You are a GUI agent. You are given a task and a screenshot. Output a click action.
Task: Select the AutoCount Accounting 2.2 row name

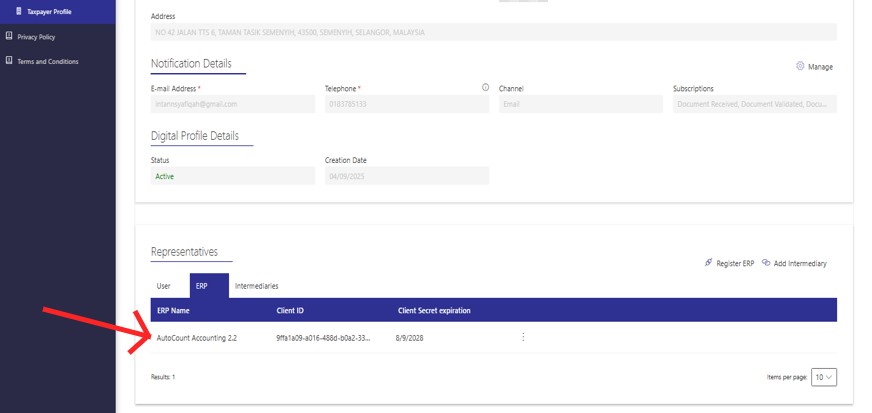(197, 338)
